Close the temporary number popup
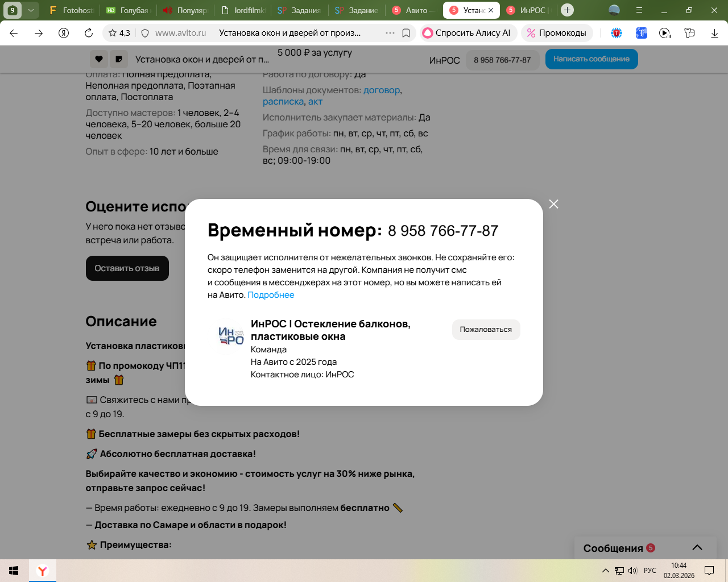 553,204
